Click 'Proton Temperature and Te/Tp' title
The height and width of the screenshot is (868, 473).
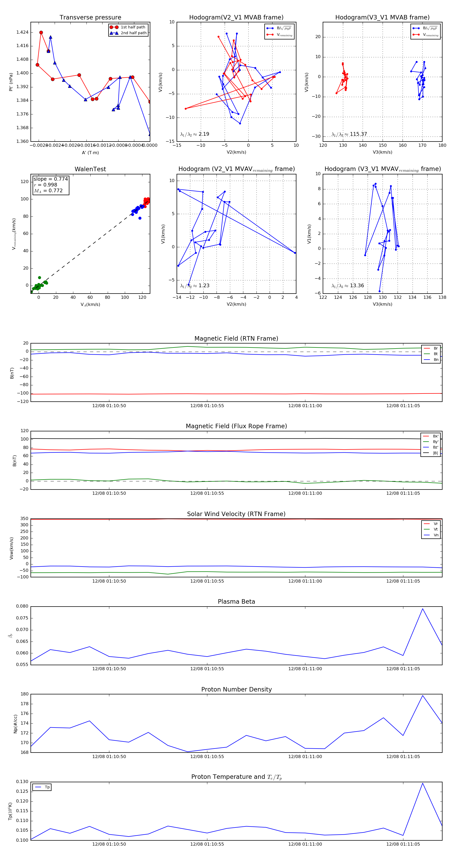coord(236,777)
